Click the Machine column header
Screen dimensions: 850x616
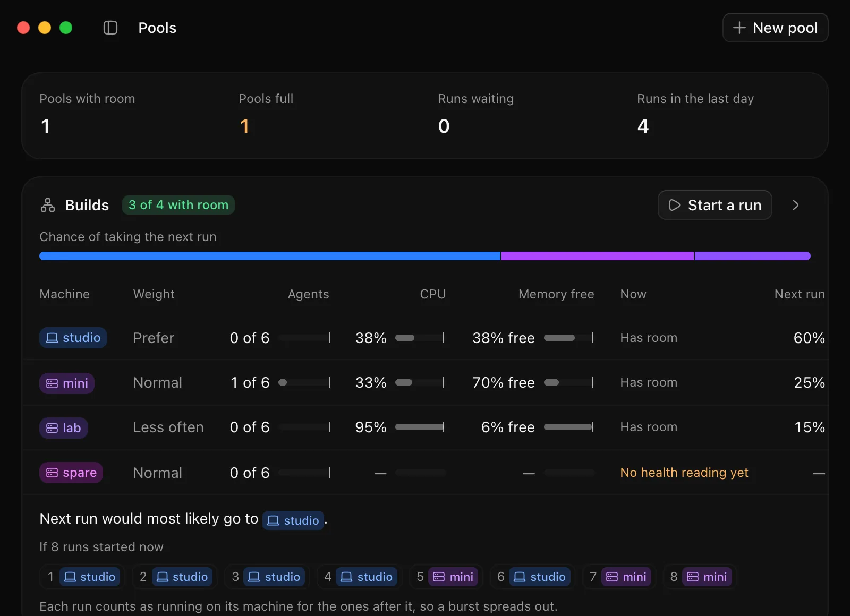(65, 294)
